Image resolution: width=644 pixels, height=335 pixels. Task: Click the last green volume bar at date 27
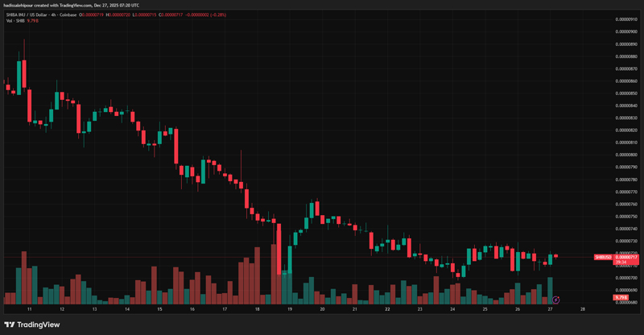pos(551,291)
